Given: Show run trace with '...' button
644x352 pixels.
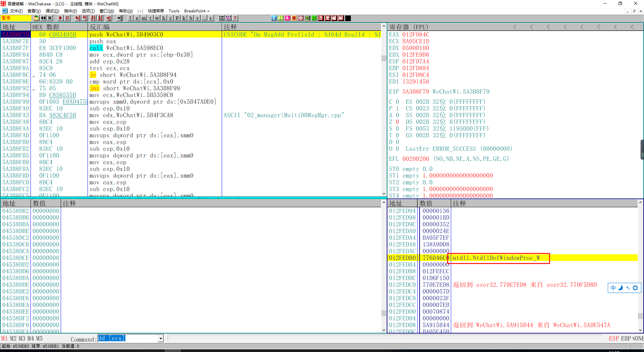Looking at the screenshot, I should tap(204, 18).
